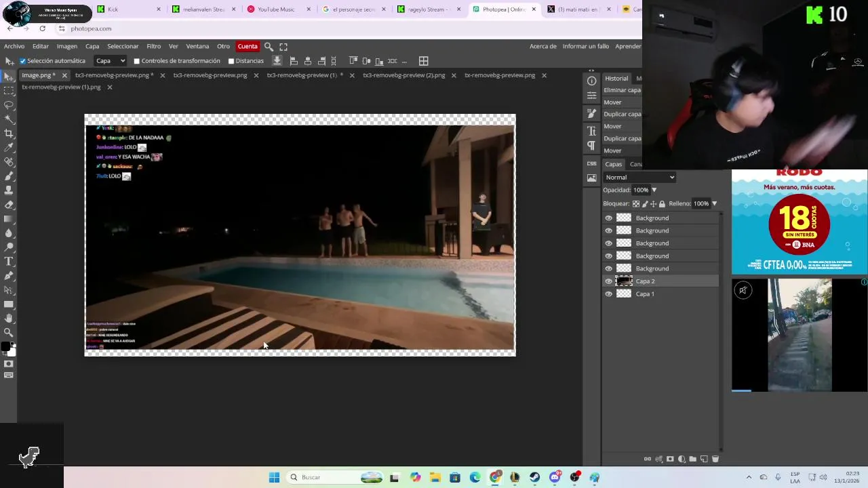The width and height of the screenshot is (868, 488).
Task: Expand the Opacidad slider arrow
Action: (x=654, y=190)
